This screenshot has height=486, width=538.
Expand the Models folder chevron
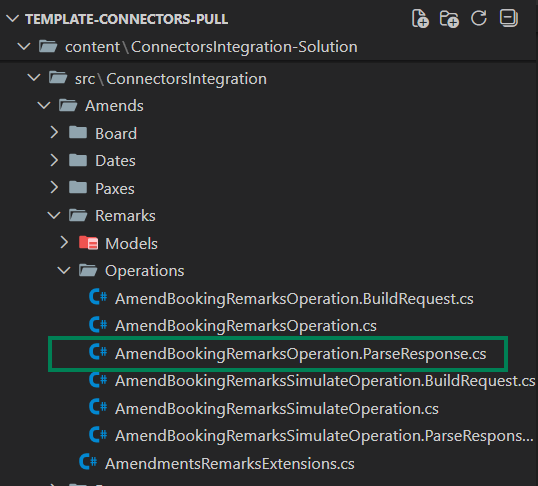(64, 243)
